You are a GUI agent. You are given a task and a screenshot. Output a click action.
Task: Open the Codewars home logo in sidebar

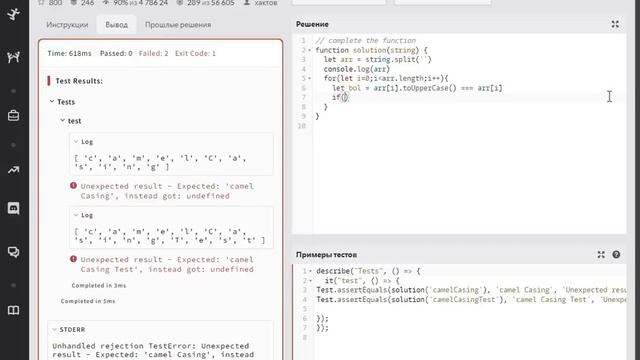click(13, 14)
